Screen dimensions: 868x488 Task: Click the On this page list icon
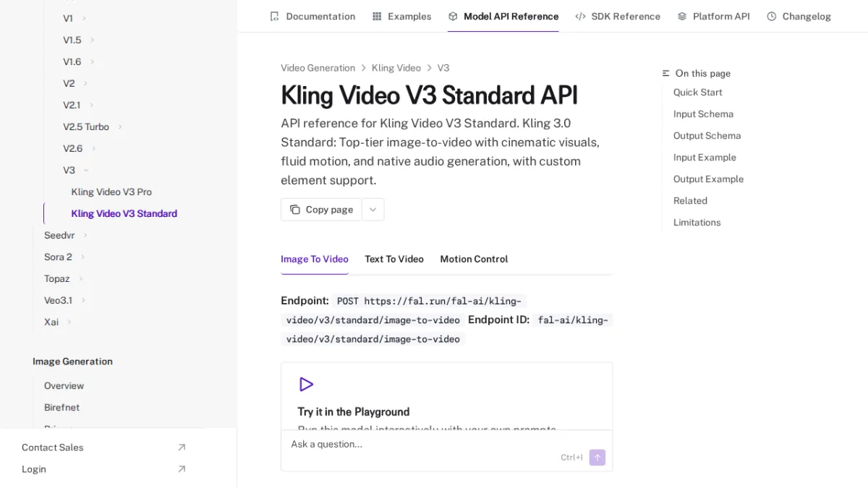tap(666, 73)
